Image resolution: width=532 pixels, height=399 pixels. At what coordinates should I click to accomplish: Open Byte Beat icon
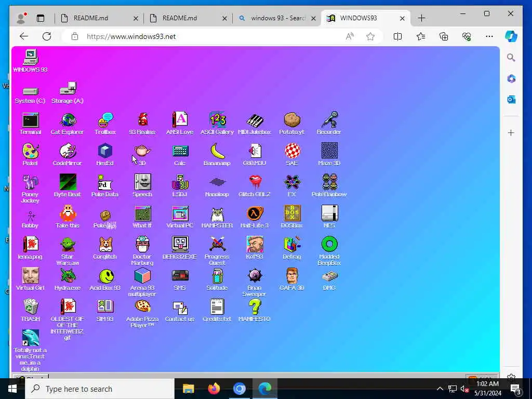(67, 186)
